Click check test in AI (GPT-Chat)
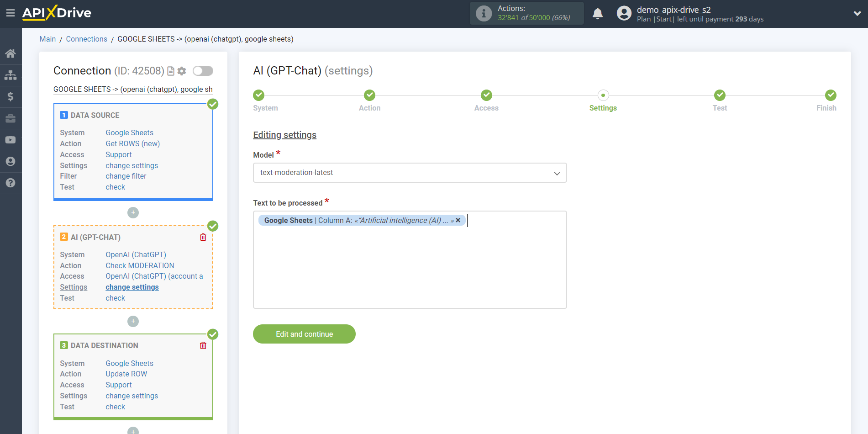This screenshot has width=868, height=434. coord(115,298)
